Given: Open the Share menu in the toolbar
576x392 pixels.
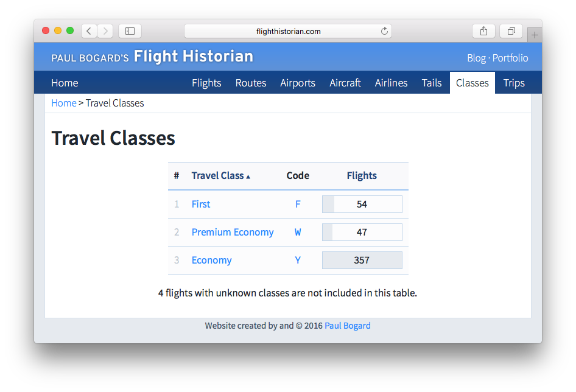Looking at the screenshot, I should coord(483,30).
